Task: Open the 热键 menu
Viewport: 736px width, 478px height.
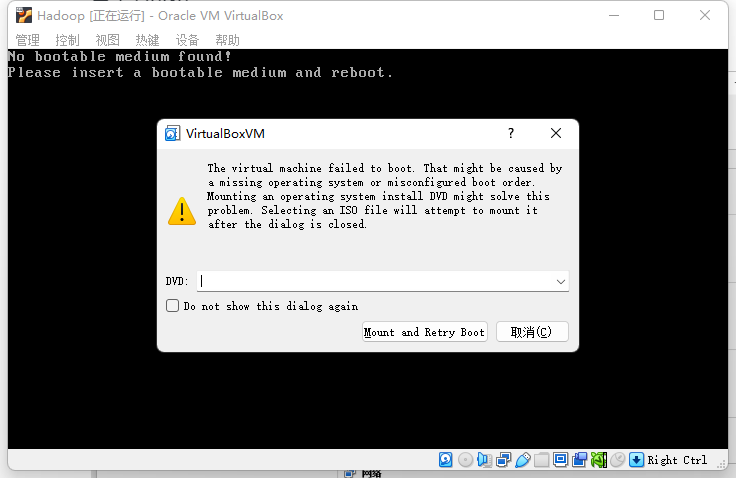Action: click(x=147, y=40)
